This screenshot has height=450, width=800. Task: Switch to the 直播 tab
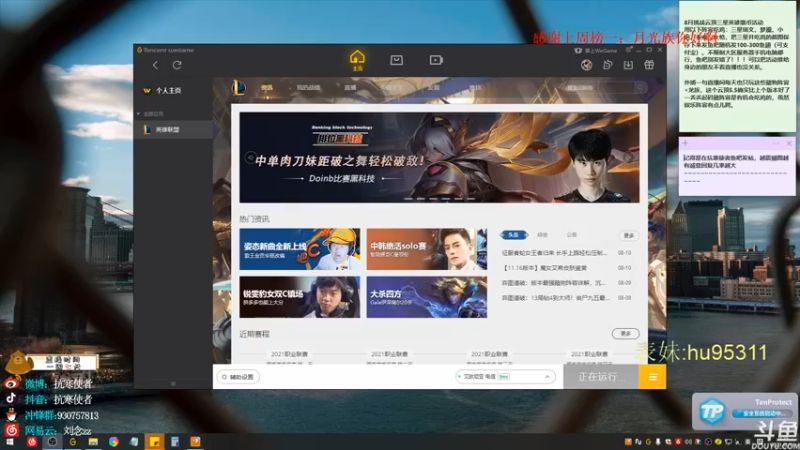(350, 88)
